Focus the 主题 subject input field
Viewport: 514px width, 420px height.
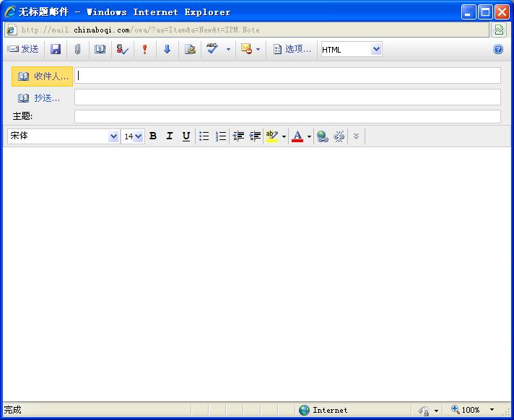pyautogui.click(x=287, y=117)
